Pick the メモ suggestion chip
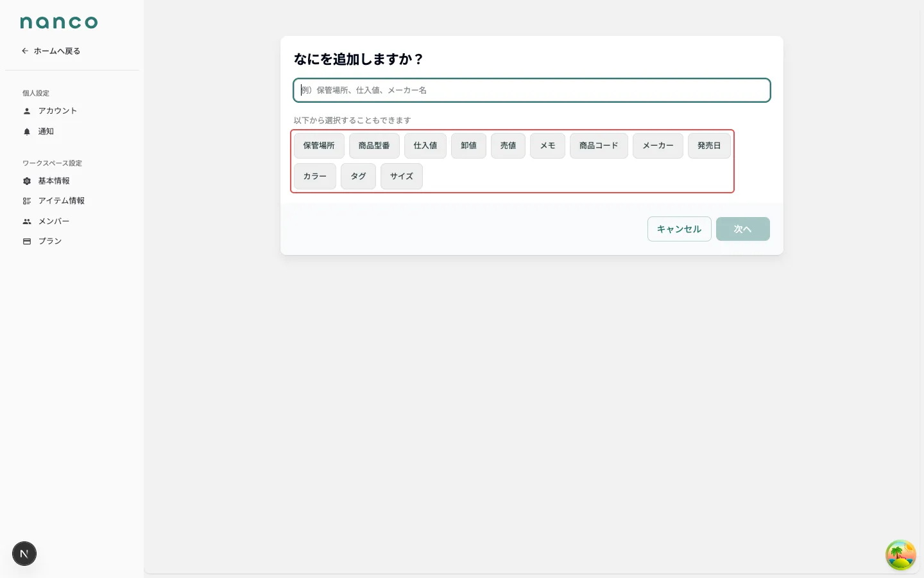This screenshot has height=578, width=924. pyautogui.click(x=547, y=146)
